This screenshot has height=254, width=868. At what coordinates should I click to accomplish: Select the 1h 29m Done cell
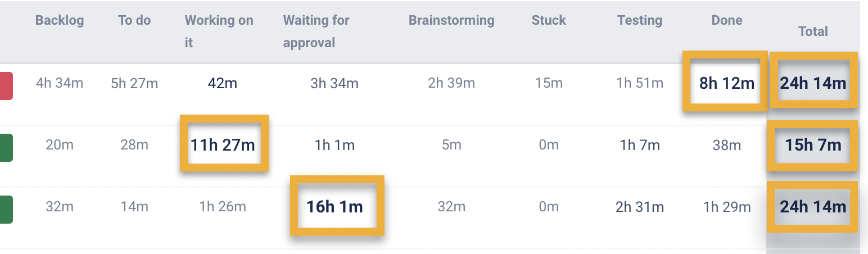coord(727,207)
